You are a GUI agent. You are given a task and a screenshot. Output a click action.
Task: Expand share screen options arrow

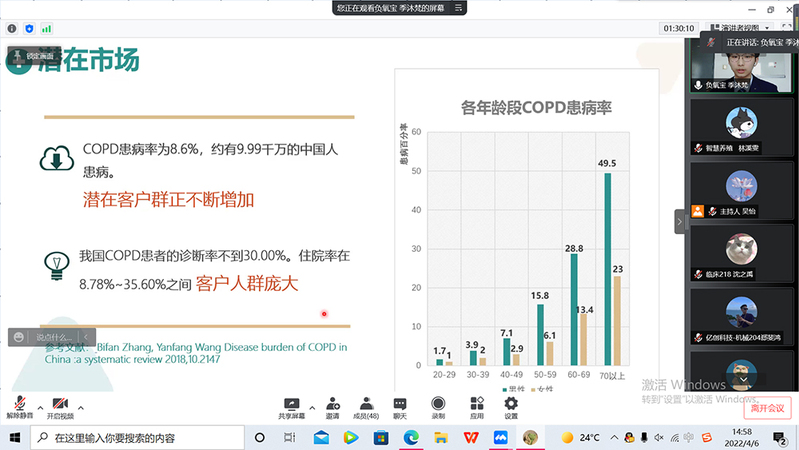(x=312, y=408)
